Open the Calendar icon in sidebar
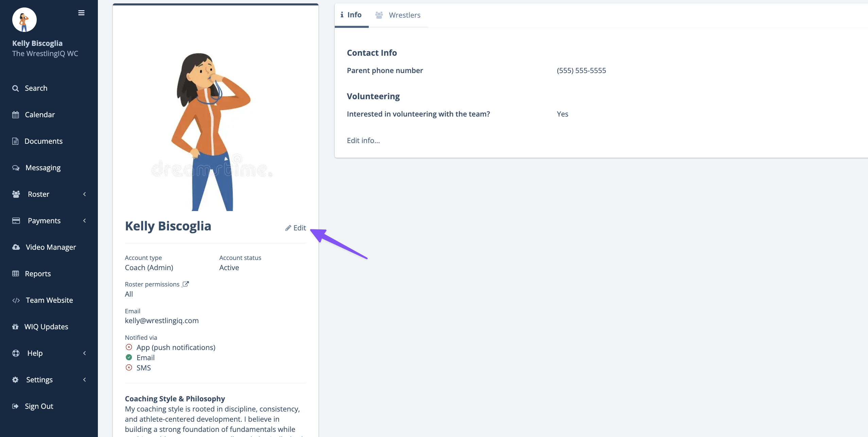Image resolution: width=868 pixels, height=437 pixels. [x=16, y=115]
